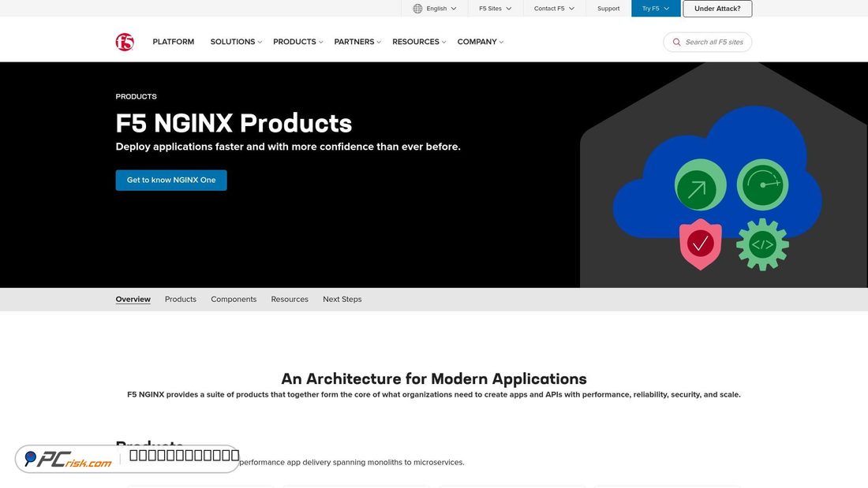
Task: Open the Resources section tab
Action: (290, 299)
